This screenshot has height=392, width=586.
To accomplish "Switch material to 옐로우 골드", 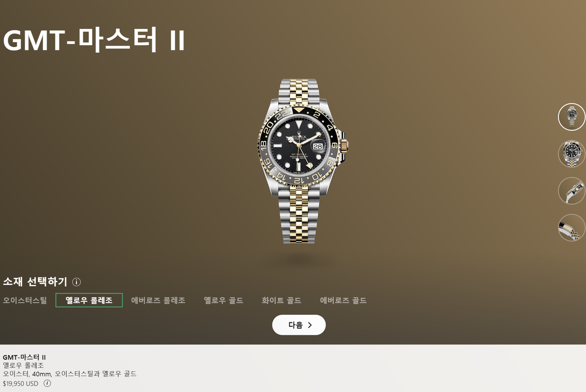I will (223, 301).
